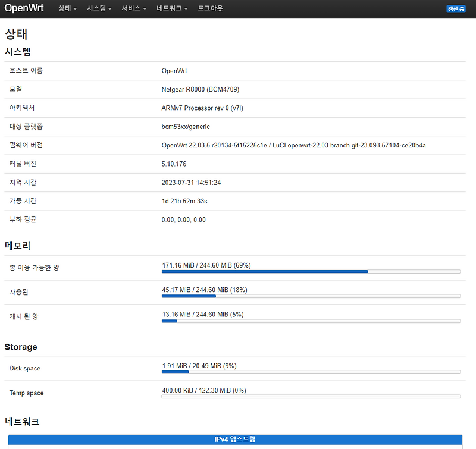Select the hostname value OpenWrt
476x449 pixels.
[174, 70]
